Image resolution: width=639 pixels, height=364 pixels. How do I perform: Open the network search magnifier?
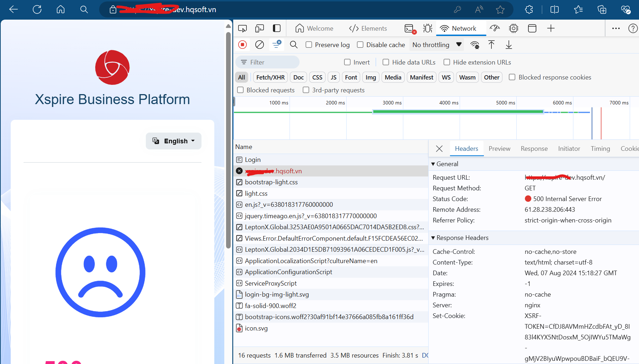294,45
